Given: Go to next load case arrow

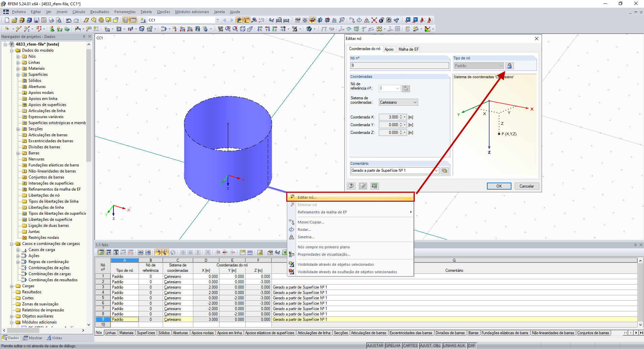Looking at the screenshot, I should click(x=232, y=20).
